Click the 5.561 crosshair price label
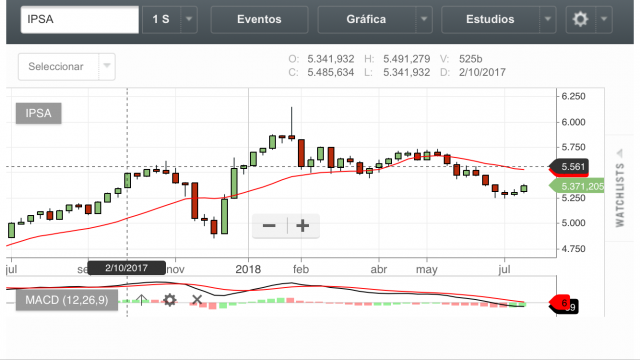This screenshot has width=640, height=360. [570, 167]
